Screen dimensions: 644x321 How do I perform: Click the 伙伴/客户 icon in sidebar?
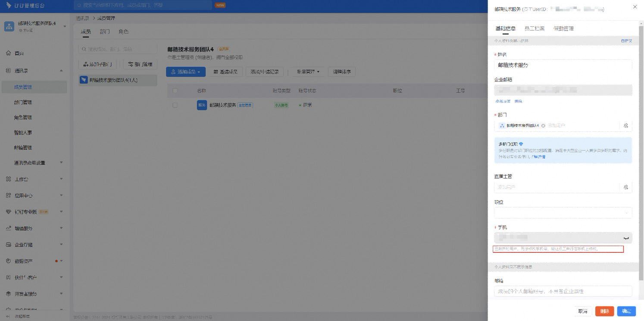click(x=8, y=277)
